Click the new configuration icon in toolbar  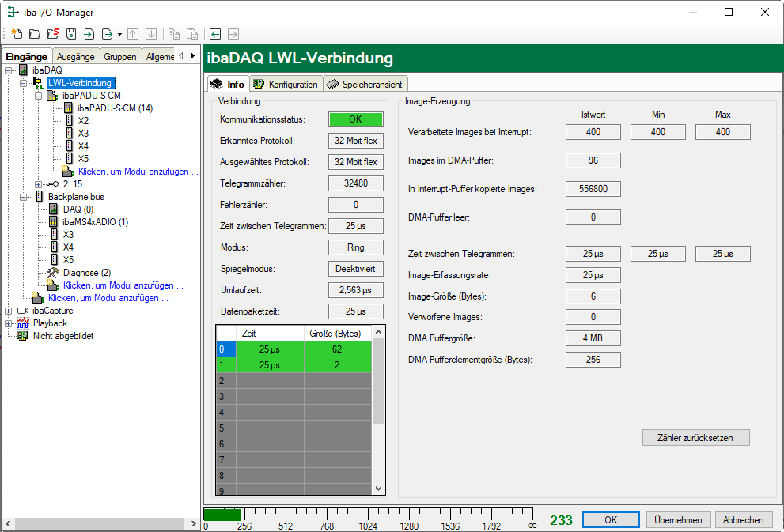(x=17, y=34)
